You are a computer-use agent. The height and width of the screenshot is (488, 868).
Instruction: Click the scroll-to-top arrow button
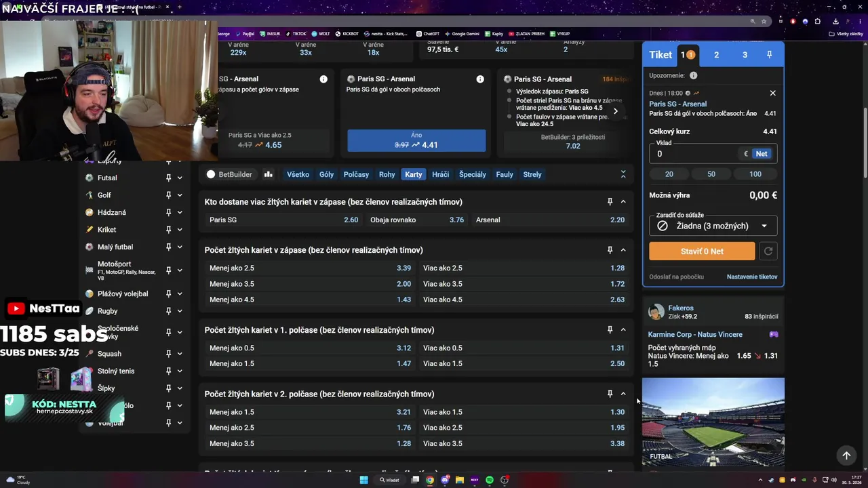[846, 455]
